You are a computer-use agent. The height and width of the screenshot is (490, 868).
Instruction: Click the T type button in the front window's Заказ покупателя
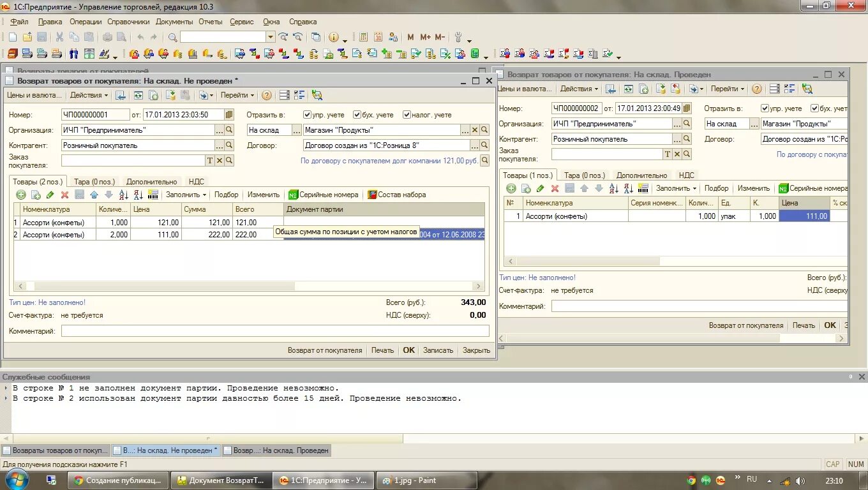pyautogui.click(x=210, y=161)
